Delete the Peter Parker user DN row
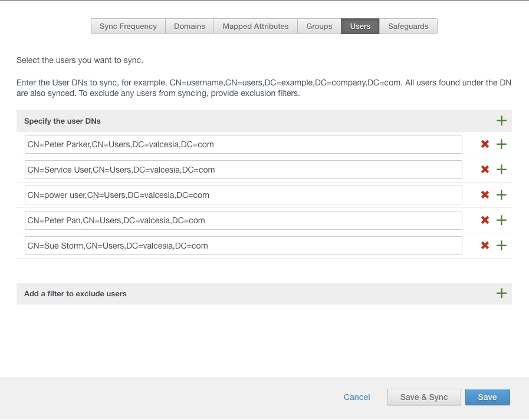Screen dimensions: 529x420 tap(485, 144)
